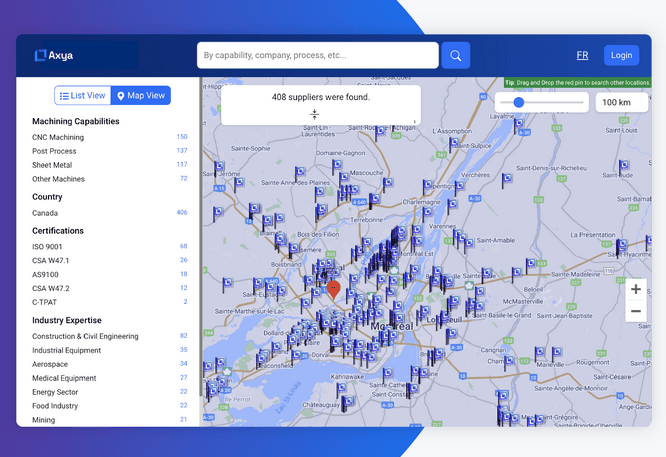The width and height of the screenshot is (666, 457).
Task: Click the Axya logo
Action: [x=54, y=55]
